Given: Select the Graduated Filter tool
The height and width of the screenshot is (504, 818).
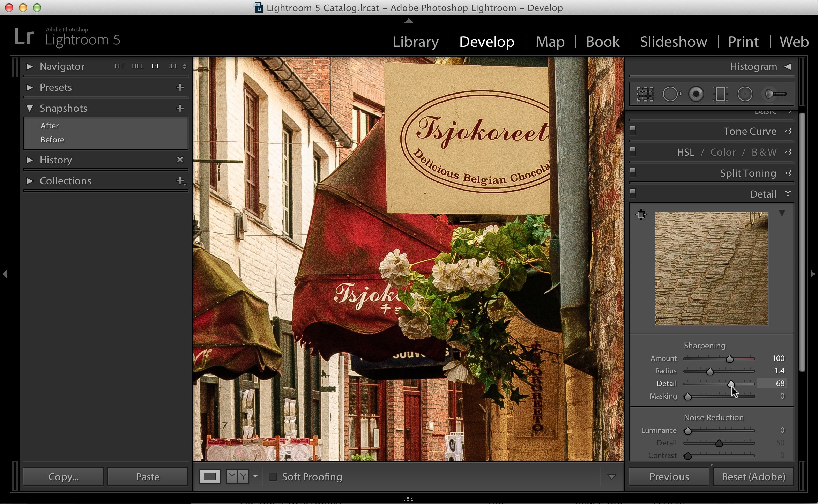Looking at the screenshot, I should [720, 94].
